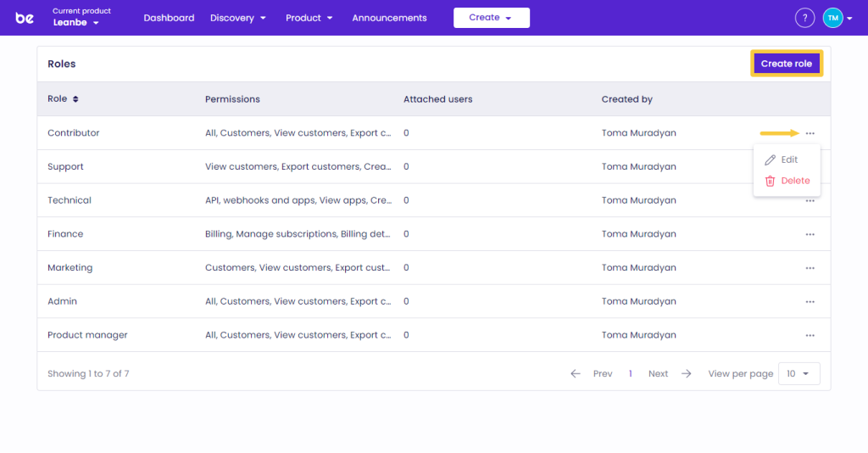Open the three-dot menu for Product manager role

click(x=810, y=335)
